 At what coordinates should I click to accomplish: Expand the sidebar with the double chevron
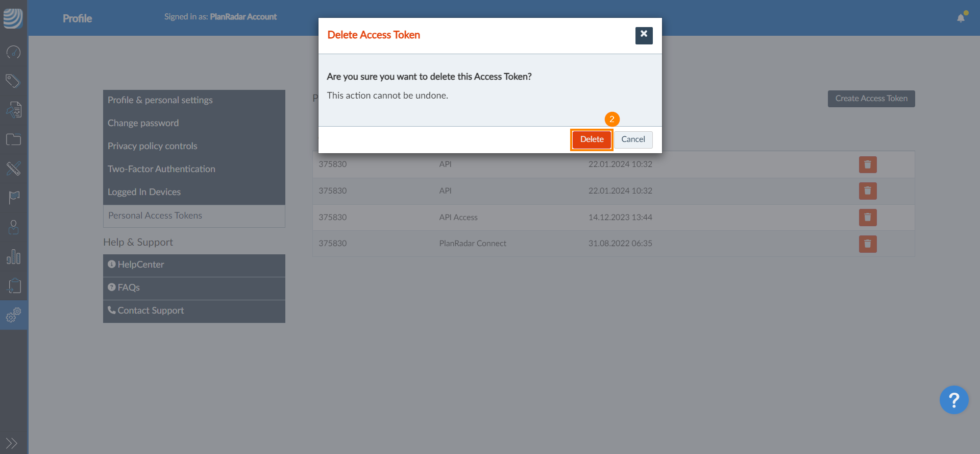[x=11, y=443]
